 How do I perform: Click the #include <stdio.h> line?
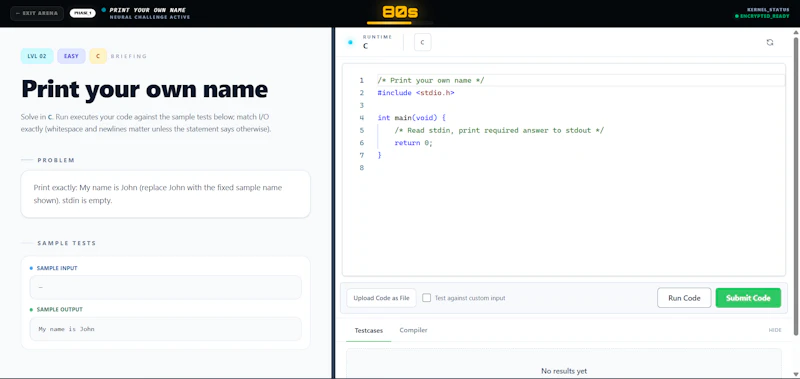[416, 93]
